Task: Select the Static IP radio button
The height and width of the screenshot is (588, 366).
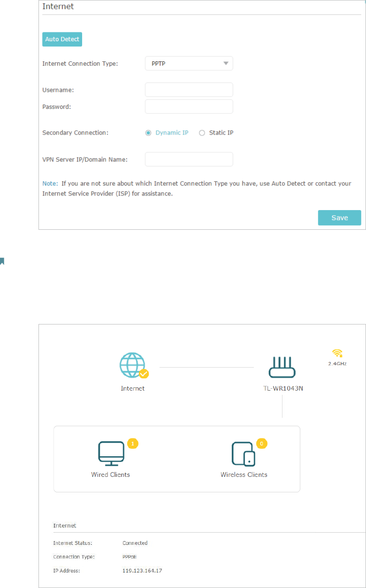Action: (x=202, y=133)
